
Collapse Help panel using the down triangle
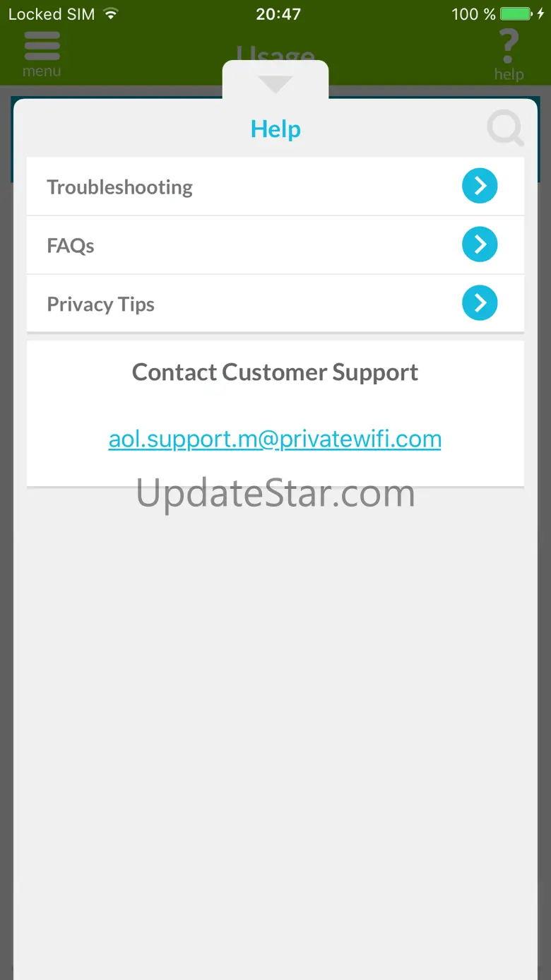(275, 85)
